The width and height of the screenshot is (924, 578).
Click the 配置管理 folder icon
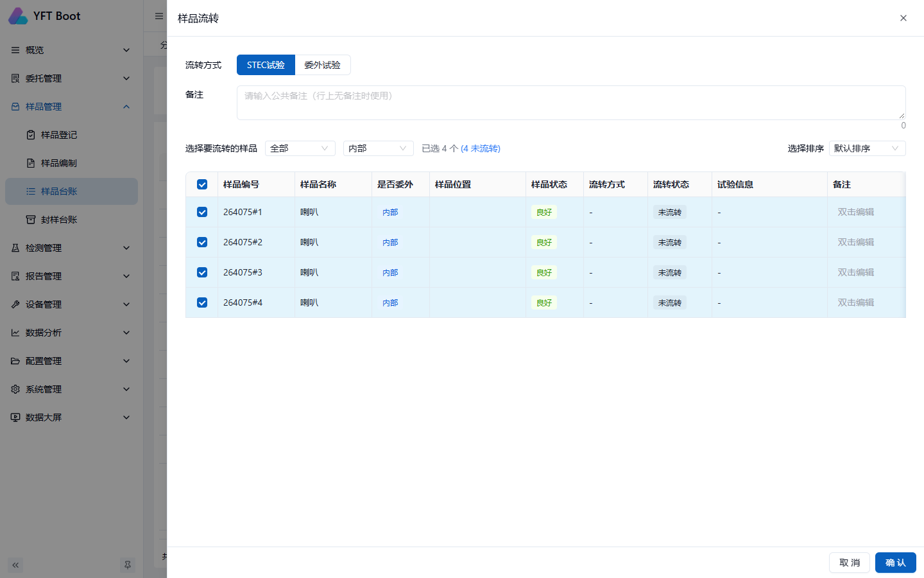[15, 361]
